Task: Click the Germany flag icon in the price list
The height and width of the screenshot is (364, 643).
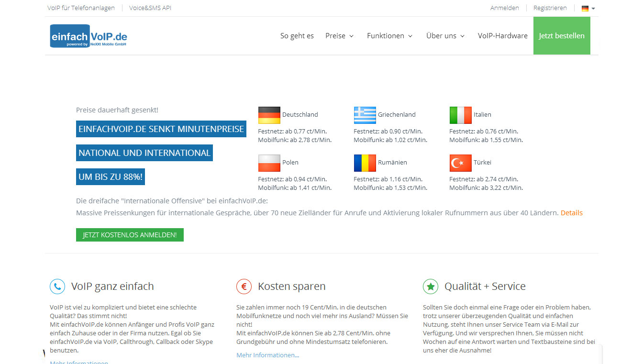Action: [x=269, y=115]
